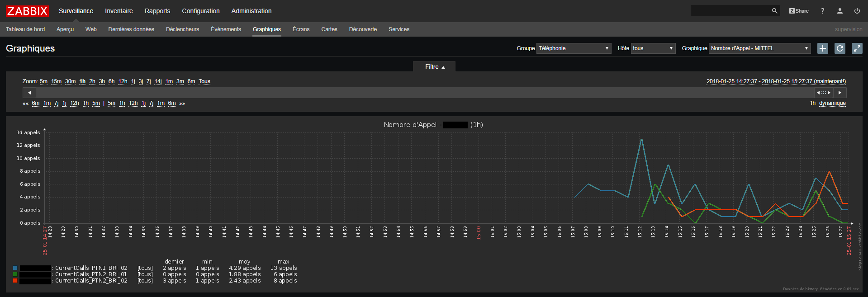Open the help question mark icon

[822, 11]
